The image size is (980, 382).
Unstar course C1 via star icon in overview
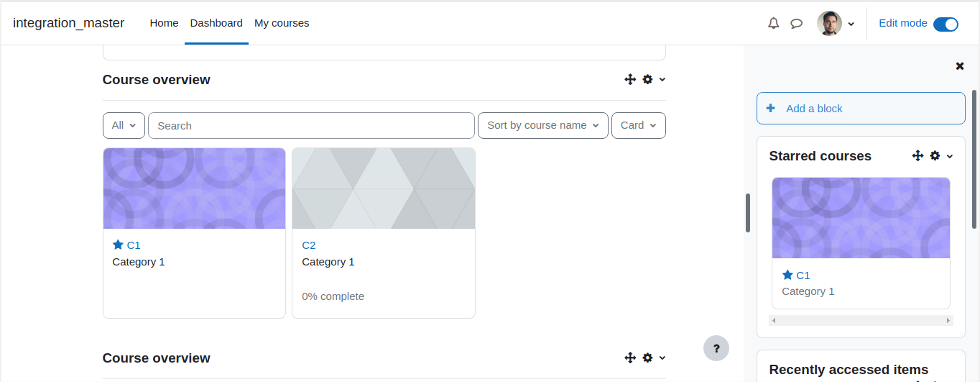pyautogui.click(x=118, y=245)
